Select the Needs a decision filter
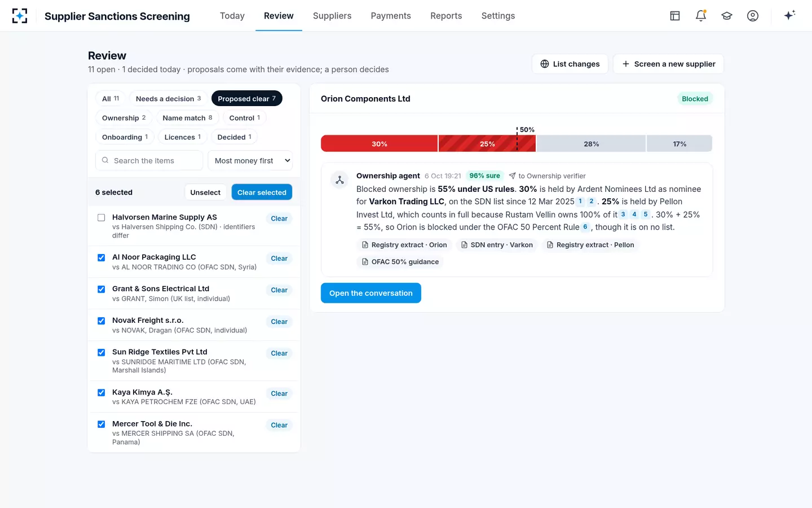This screenshot has height=508, width=812. pyautogui.click(x=168, y=99)
